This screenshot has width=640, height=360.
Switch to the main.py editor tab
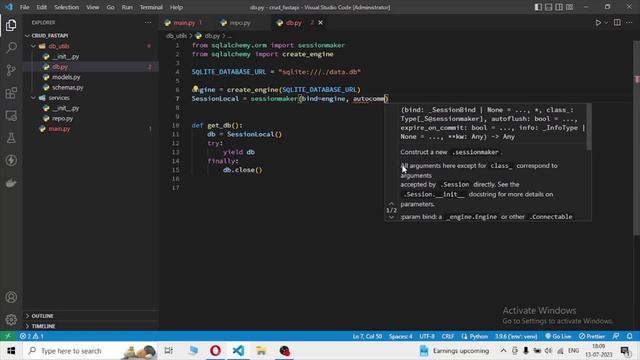coord(184,23)
